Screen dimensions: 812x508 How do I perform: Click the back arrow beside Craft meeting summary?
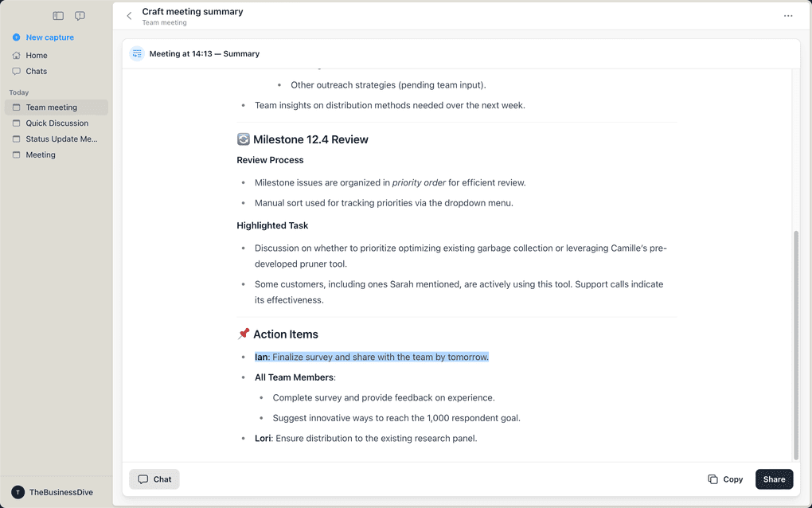tap(129, 15)
